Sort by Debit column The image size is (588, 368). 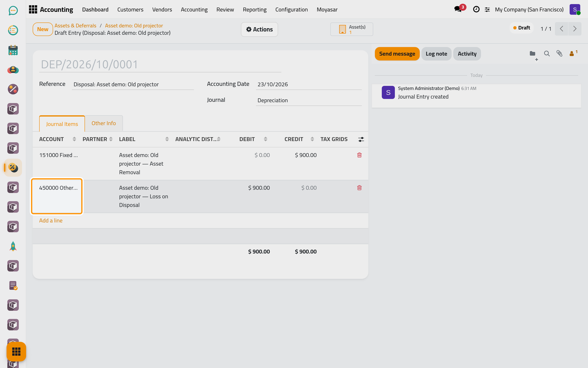253,139
